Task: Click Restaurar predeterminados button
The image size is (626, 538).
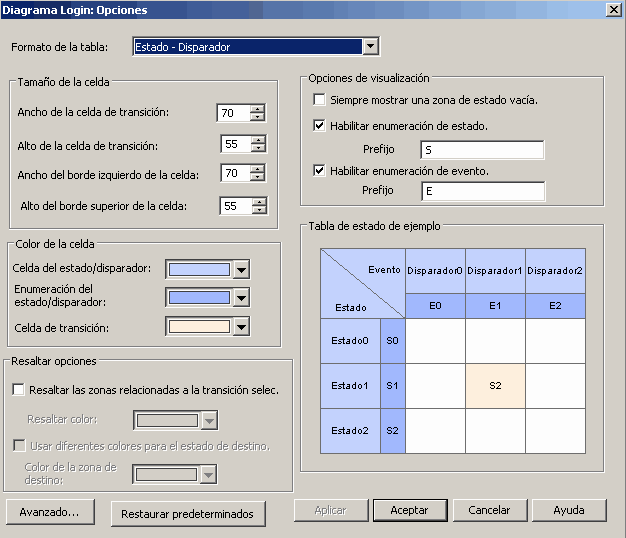Action: [x=188, y=514]
